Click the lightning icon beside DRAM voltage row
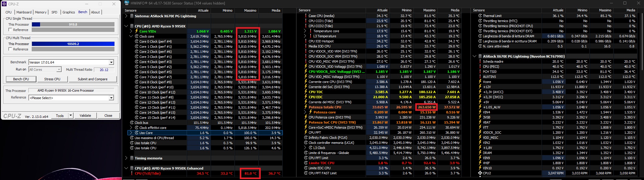Viewport: 644px width, 180px height. 480,153
